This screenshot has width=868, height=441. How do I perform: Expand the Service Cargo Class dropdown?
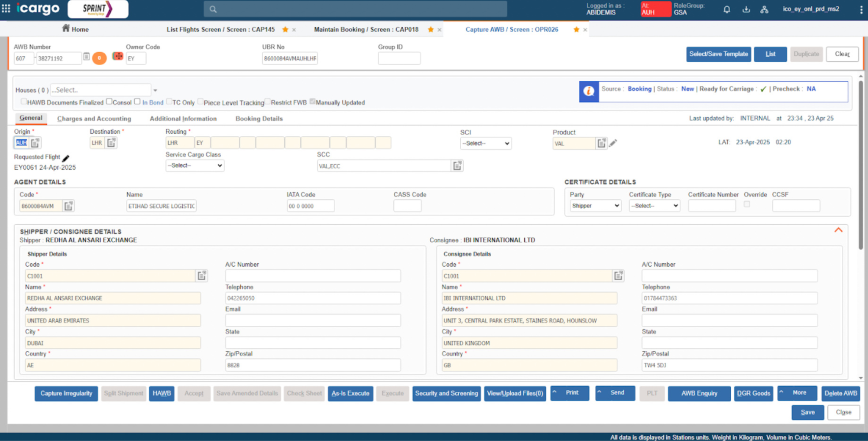click(195, 165)
